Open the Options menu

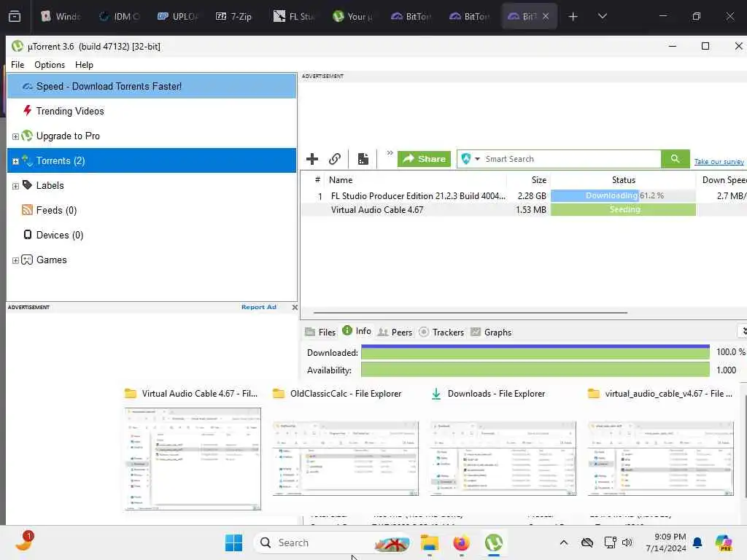pyautogui.click(x=50, y=65)
